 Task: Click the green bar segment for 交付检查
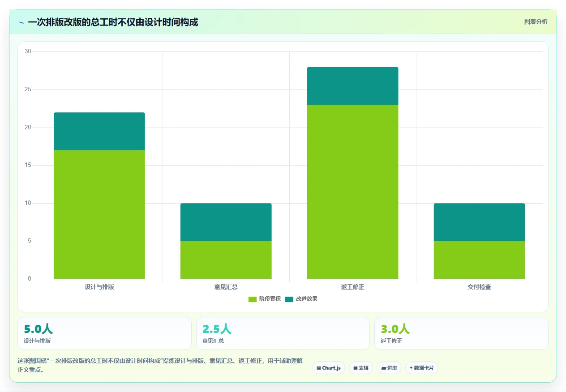[480, 260]
